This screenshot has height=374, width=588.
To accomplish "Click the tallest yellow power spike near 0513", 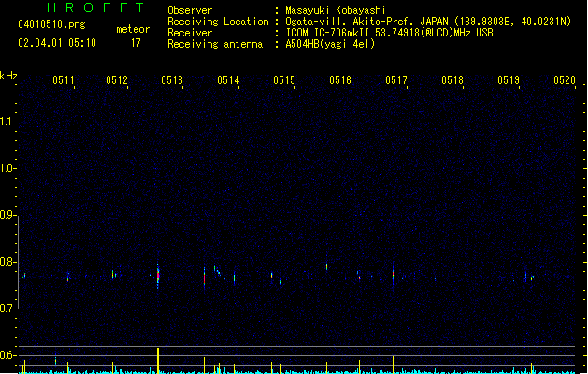I will [x=158, y=361].
